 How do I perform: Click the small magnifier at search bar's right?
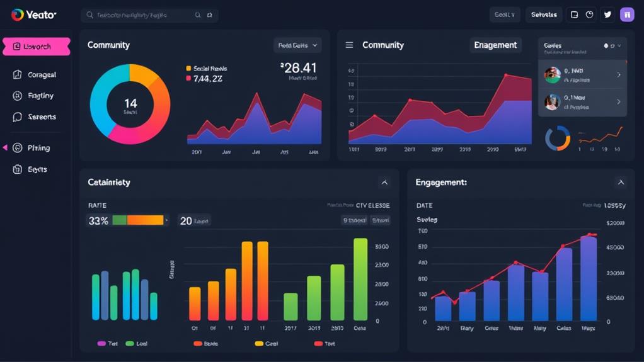pyautogui.click(x=198, y=14)
